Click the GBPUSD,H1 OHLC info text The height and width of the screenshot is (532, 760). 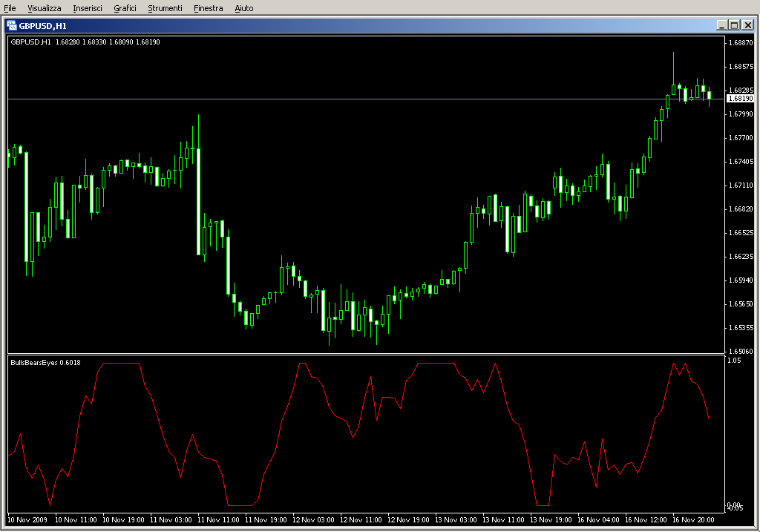pos(85,42)
